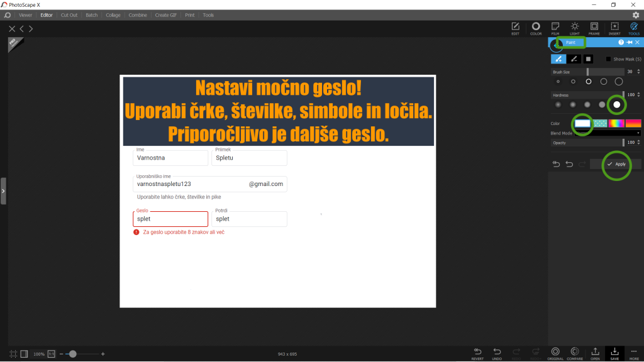The width and height of the screenshot is (644, 362).
Task: Click the COMPARE button
Action: pos(575,354)
